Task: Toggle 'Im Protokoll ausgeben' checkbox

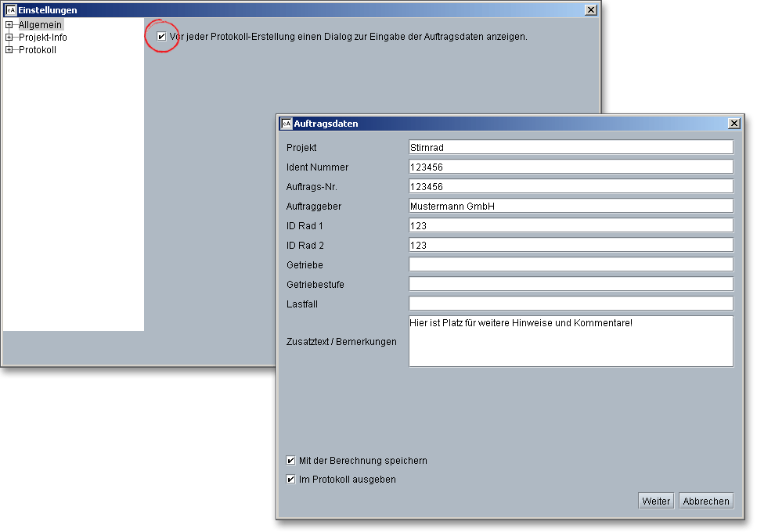Action: pyautogui.click(x=291, y=480)
